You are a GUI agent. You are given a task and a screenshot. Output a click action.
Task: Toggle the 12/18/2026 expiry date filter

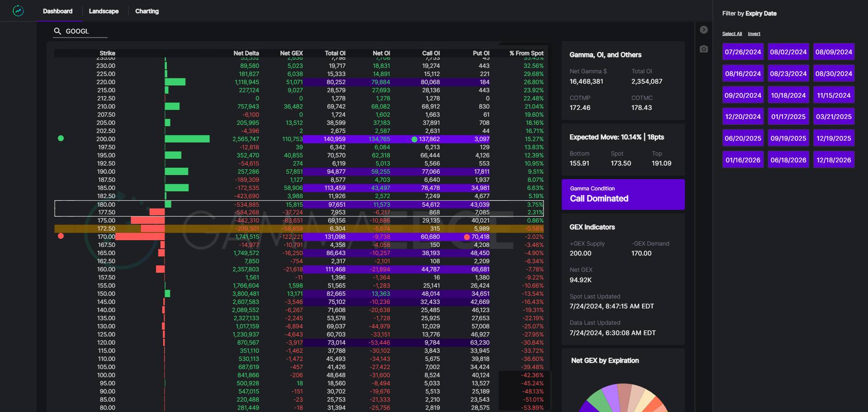click(833, 160)
